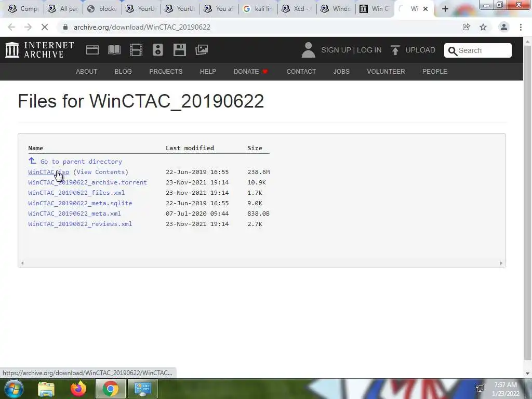Click the site lock icon
The height and width of the screenshot is (399, 532).
click(65, 27)
